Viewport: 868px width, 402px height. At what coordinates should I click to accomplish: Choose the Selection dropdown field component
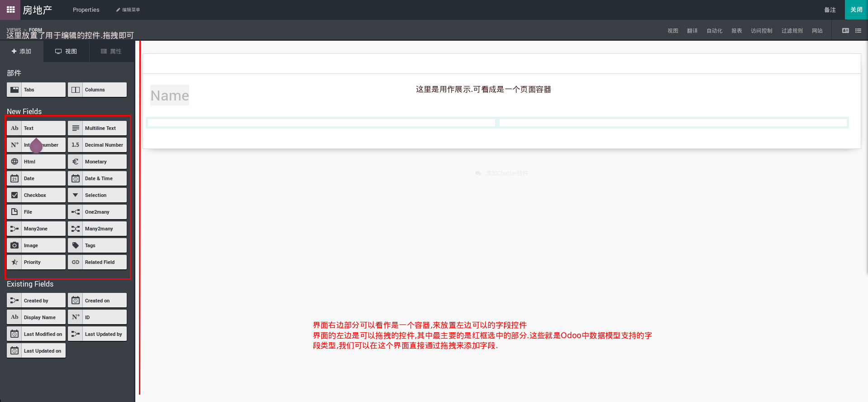tap(97, 195)
